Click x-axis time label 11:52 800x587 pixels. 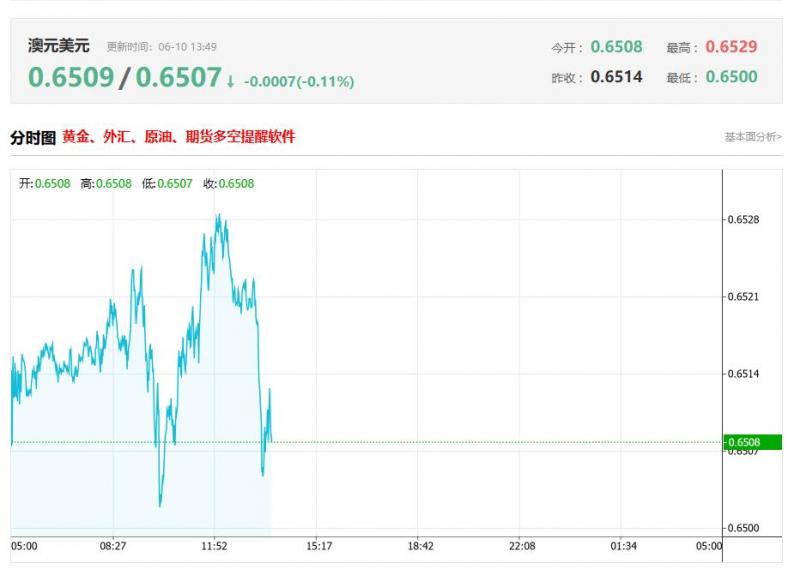(214, 546)
